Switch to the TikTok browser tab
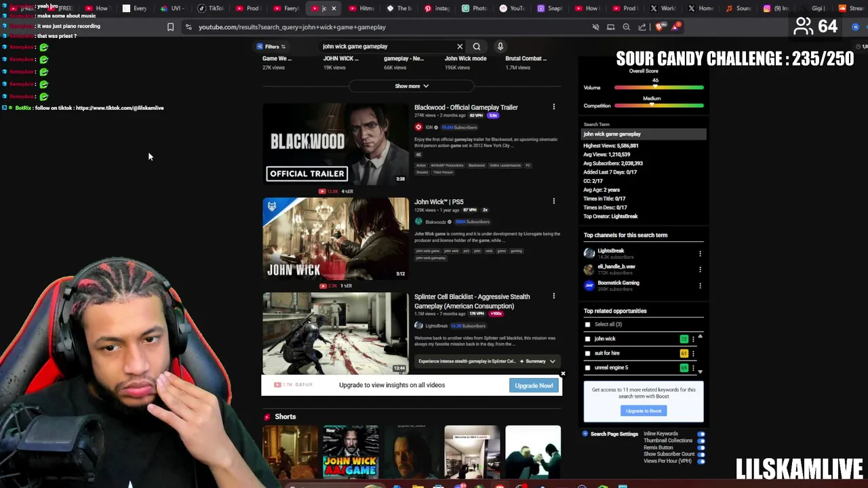The height and width of the screenshot is (488, 868). (210, 8)
